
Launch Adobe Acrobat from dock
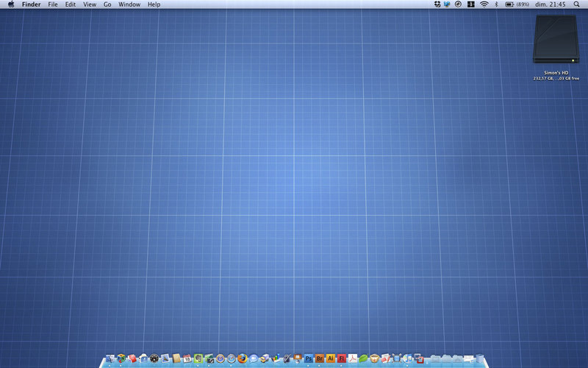[x=353, y=358]
